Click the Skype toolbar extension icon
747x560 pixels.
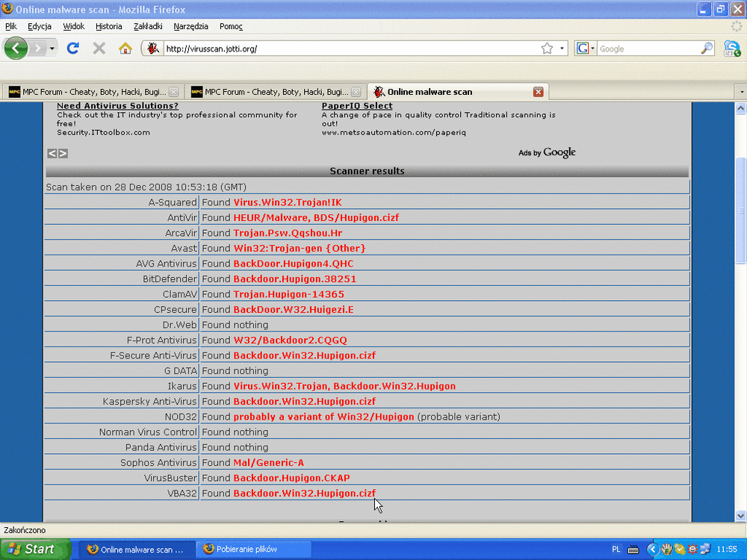(732, 49)
